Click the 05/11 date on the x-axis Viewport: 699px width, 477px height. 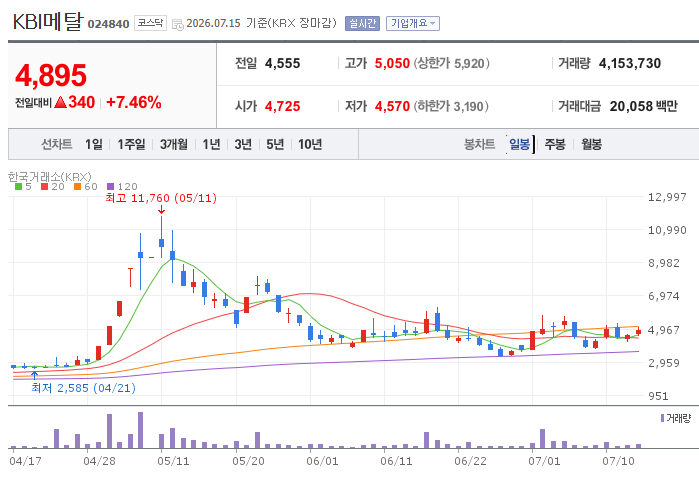pos(173,461)
